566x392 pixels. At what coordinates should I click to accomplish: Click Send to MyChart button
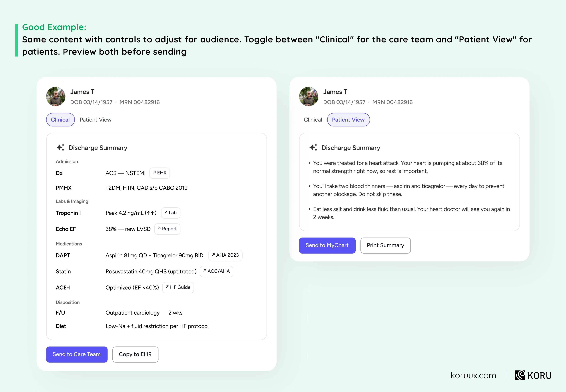[x=327, y=245]
